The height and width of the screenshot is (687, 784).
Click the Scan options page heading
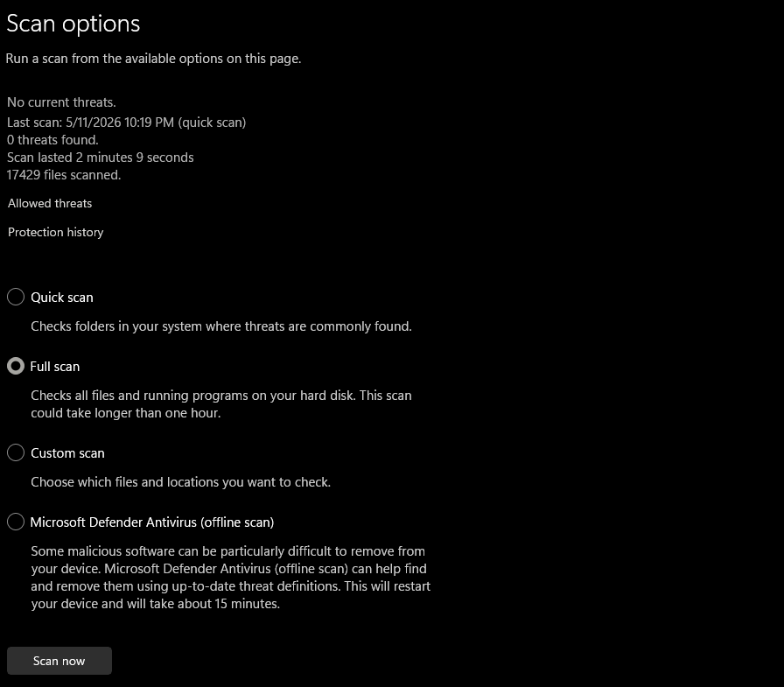73,24
